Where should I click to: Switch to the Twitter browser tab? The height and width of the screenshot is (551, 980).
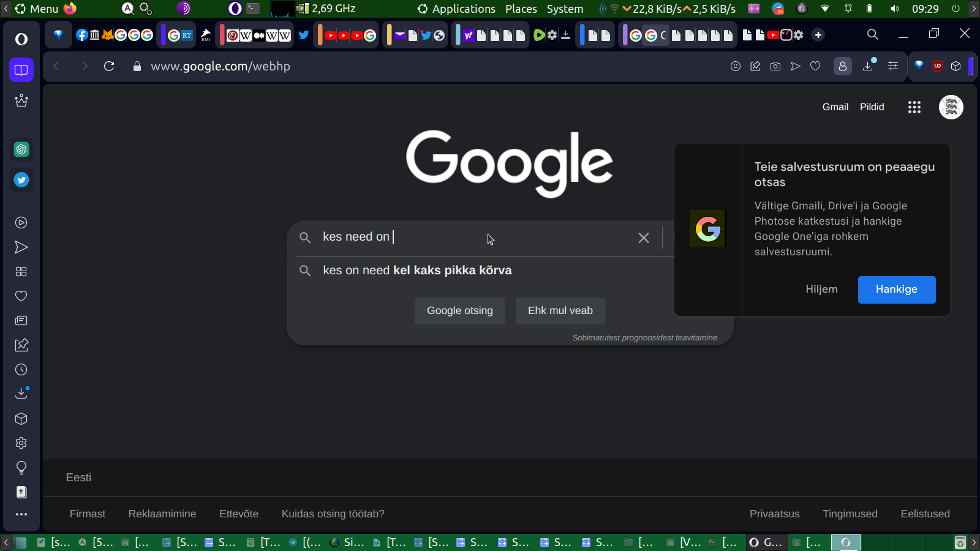[304, 35]
